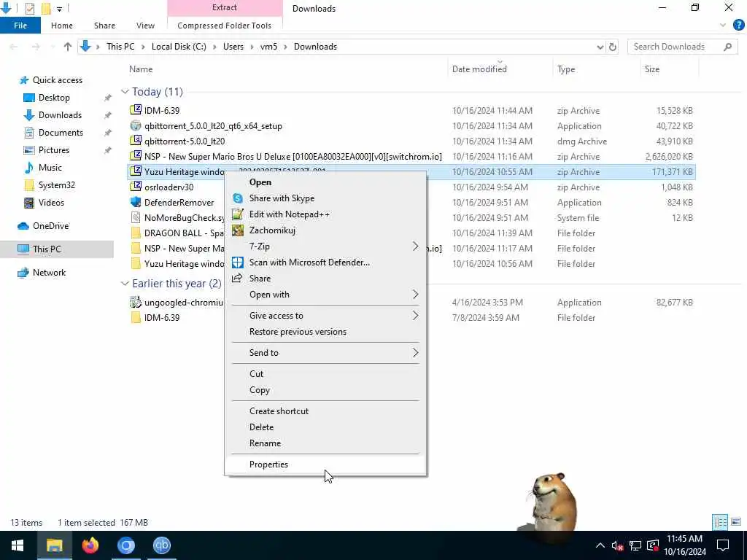Open the Windows Start menu
The width and height of the screenshot is (747, 560).
(x=18, y=545)
